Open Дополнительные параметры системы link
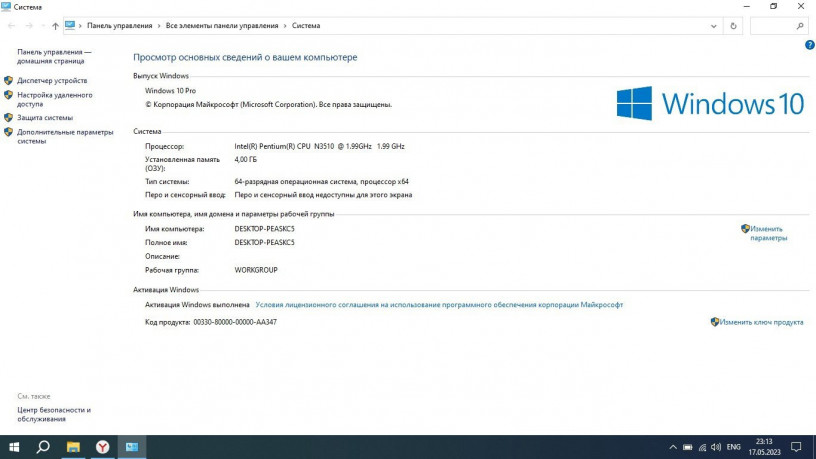 (x=65, y=136)
